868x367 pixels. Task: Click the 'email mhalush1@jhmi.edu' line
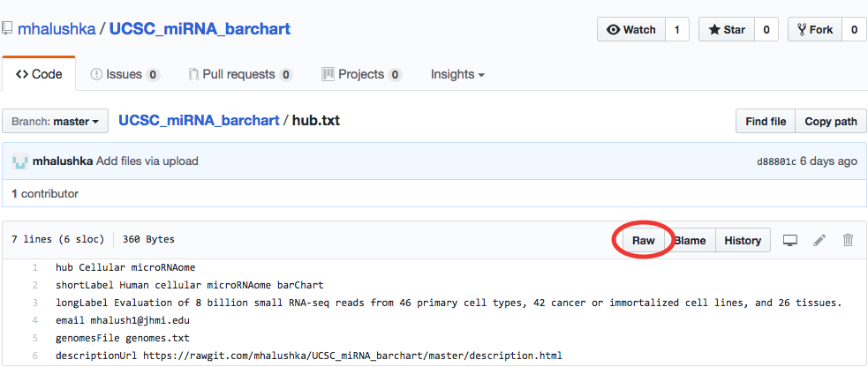point(123,320)
